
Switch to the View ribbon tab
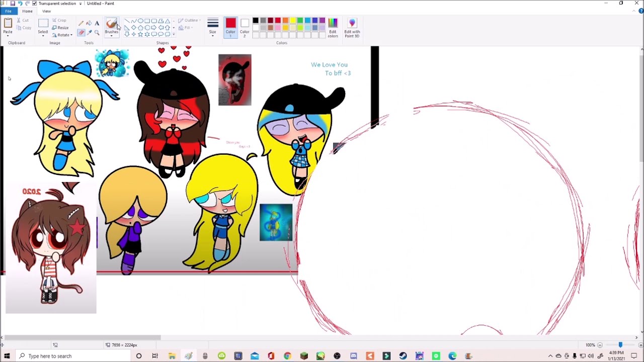(46, 11)
